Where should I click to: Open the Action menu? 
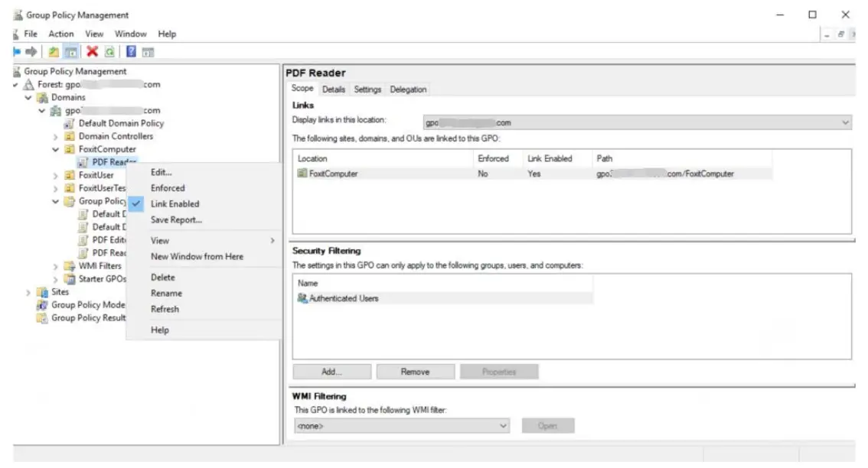click(x=61, y=33)
